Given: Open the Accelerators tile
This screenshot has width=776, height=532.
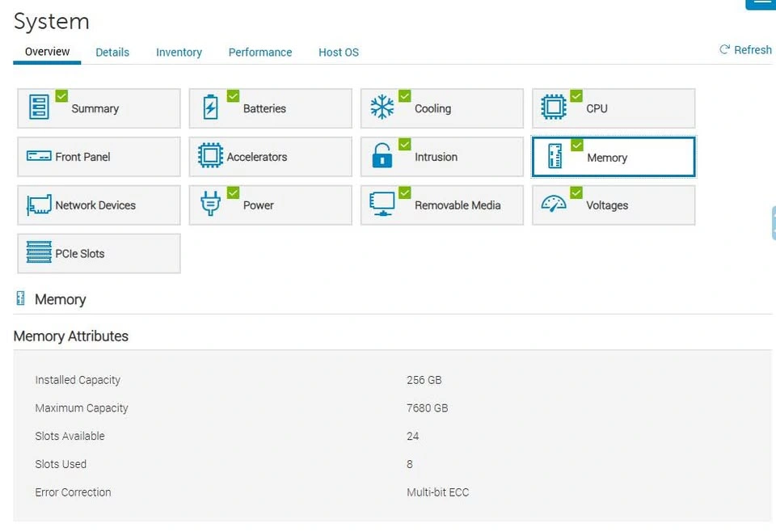Looking at the screenshot, I should coord(270,157).
